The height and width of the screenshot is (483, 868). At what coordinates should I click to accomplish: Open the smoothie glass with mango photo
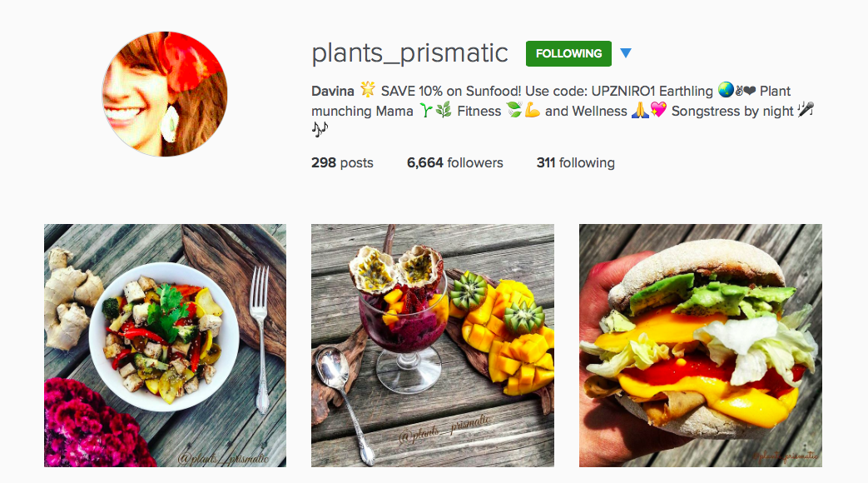(x=433, y=345)
